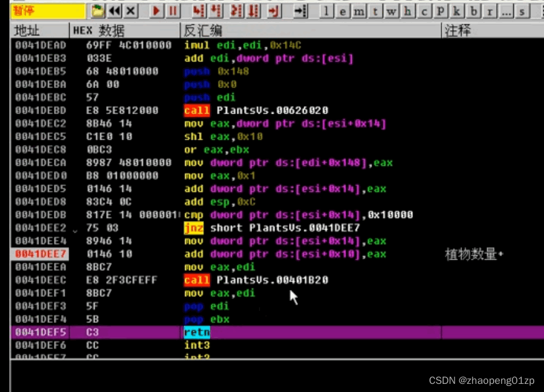Click the HEX 数据 column header
This screenshot has height=392, width=544.
125,31
